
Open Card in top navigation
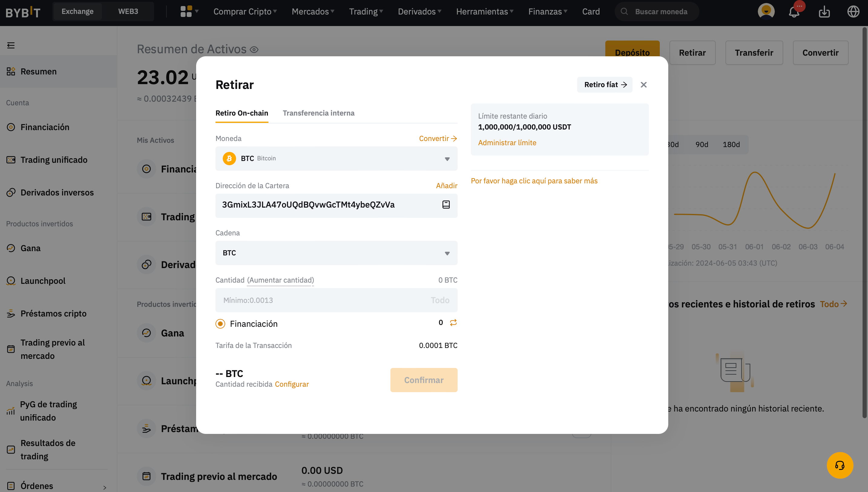pos(590,12)
